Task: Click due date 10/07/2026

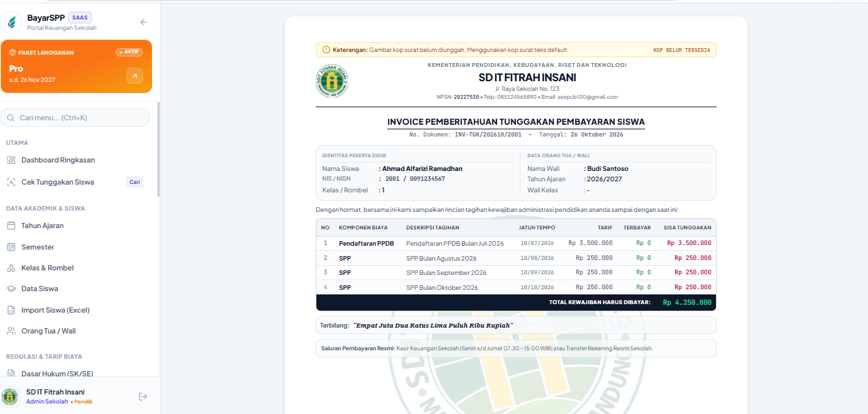Action: [537, 243]
